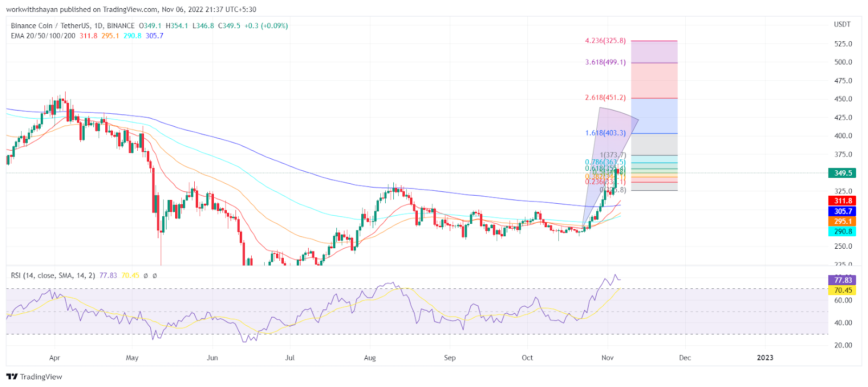The width and height of the screenshot is (868, 387).
Task: Click the blue EMA 200 price tag 305.7
Action: [x=843, y=211]
